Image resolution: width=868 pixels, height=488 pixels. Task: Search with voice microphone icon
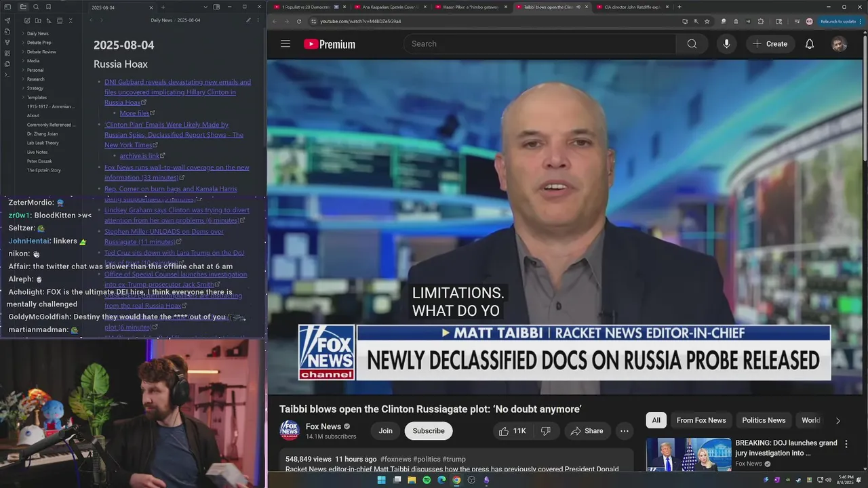726,44
